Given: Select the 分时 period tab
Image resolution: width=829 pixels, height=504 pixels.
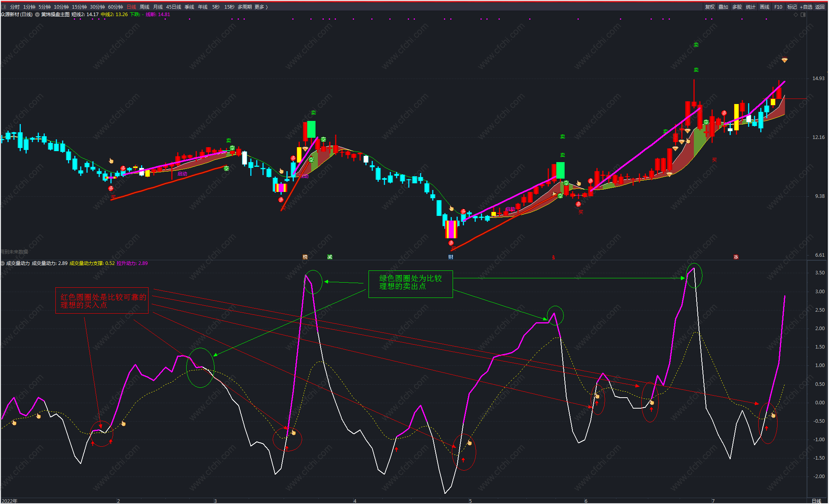Looking at the screenshot, I should (15, 7).
